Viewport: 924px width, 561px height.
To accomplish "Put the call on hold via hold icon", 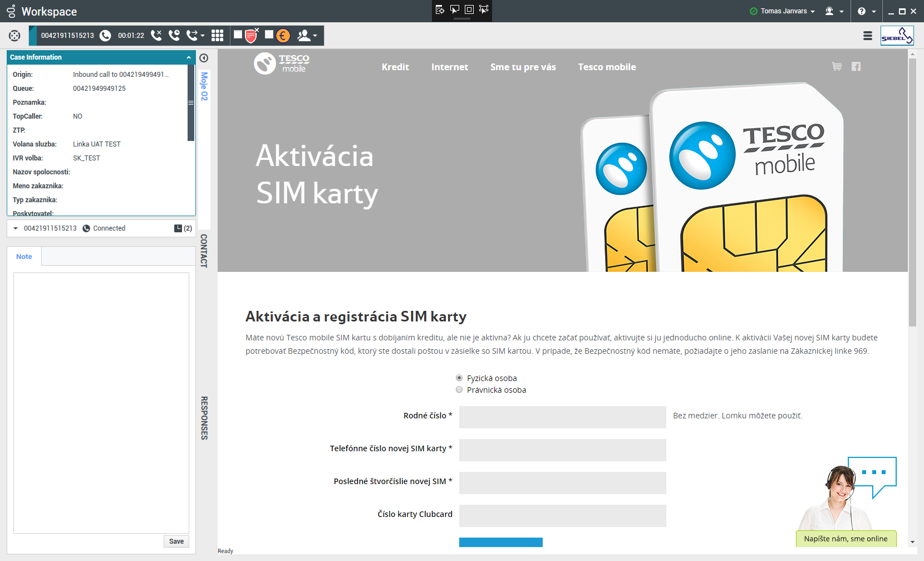I will point(174,36).
